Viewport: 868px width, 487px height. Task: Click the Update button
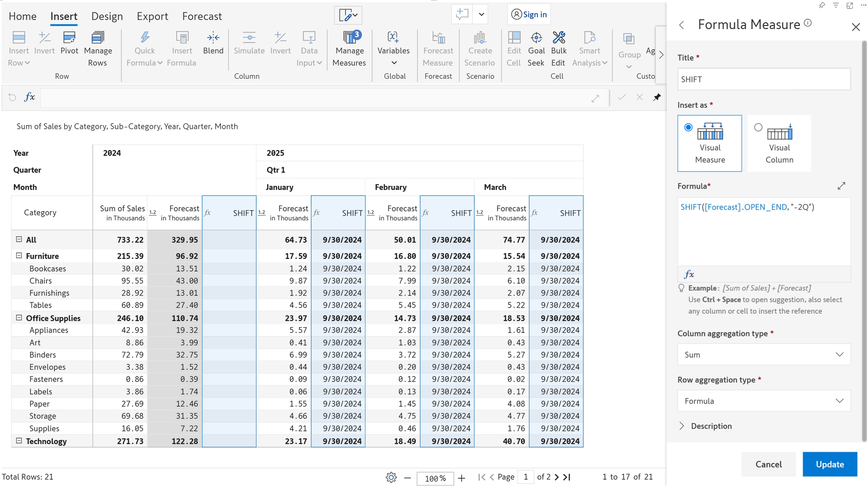pyautogui.click(x=830, y=464)
